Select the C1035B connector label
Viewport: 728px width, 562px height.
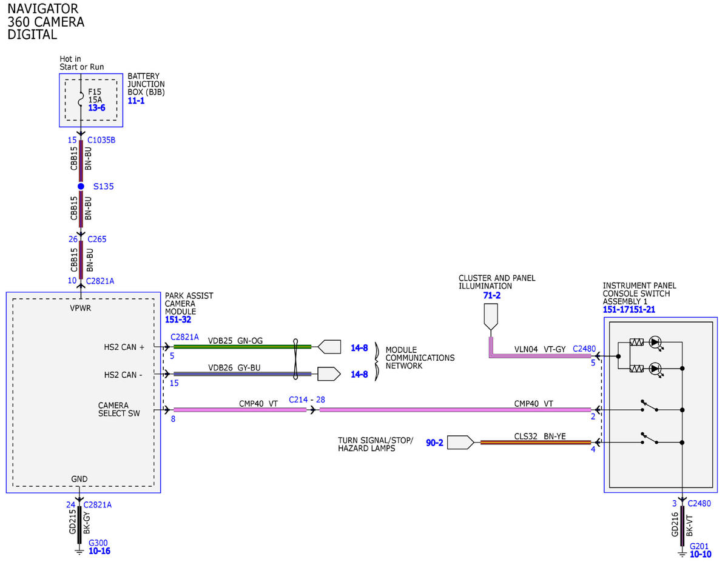click(x=101, y=140)
